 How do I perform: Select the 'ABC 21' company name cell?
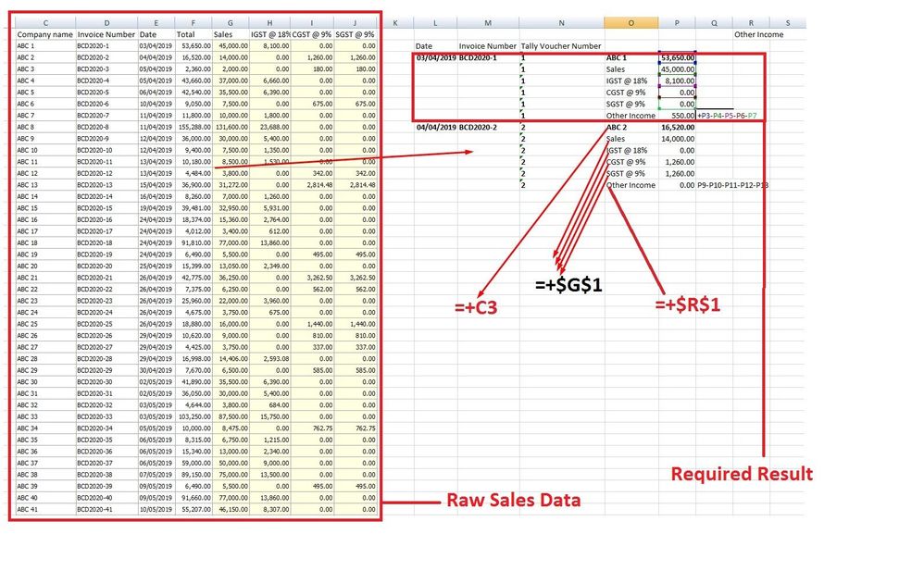(x=45, y=278)
